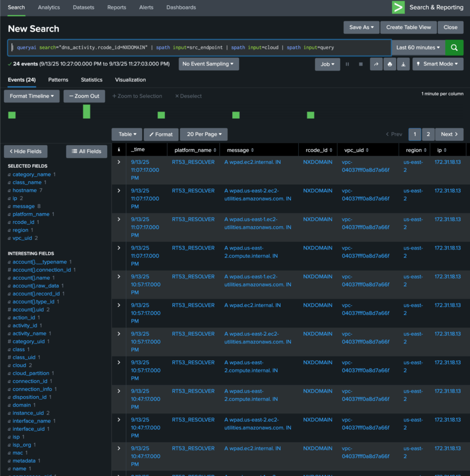Open 20 Per Page dropdown

[x=204, y=134]
